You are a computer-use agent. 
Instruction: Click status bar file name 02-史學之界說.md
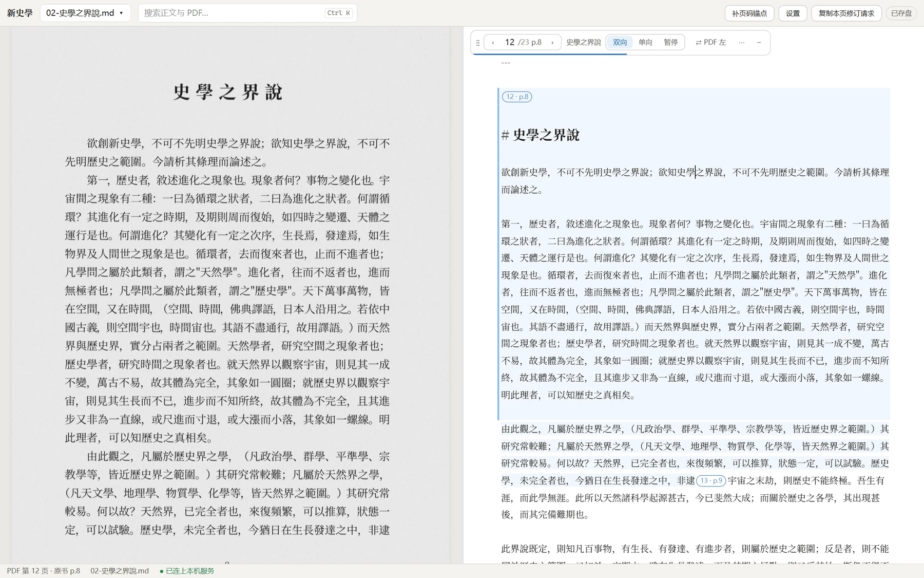[120, 571]
